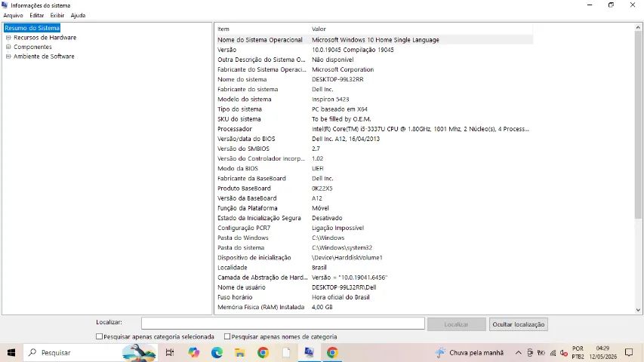The image size is (644, 362).
Task: Select the Versão 10.0.19045 row
Action: tap(374, 50)
